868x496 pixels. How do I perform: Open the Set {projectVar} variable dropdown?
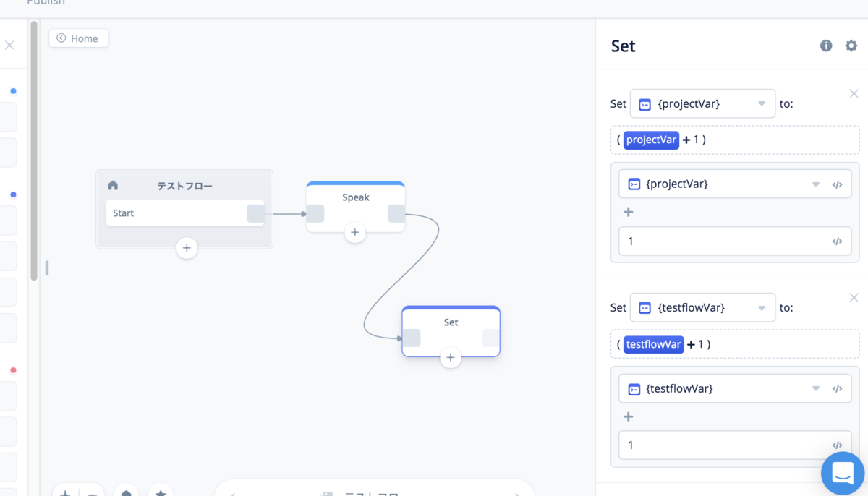click(703, 103)
